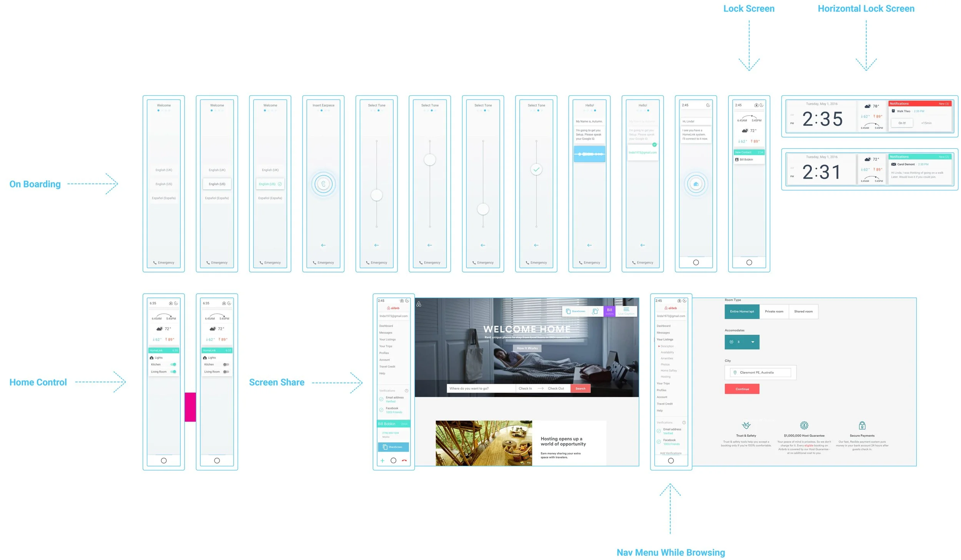Tap the (770) 555-1234 mobile number
961x560 pixels.
390,433
